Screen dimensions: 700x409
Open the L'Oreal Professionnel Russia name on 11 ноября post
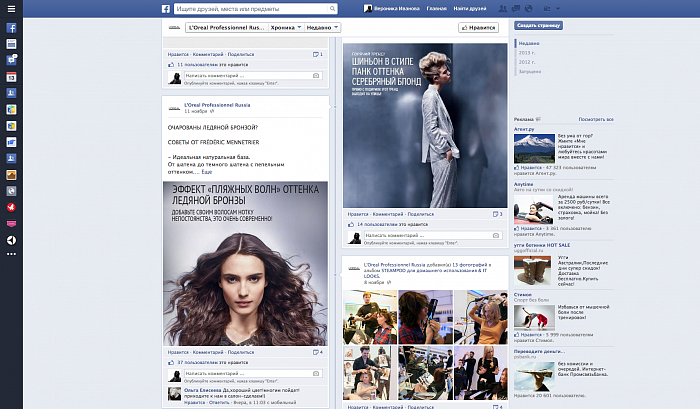tap(217, 105)
